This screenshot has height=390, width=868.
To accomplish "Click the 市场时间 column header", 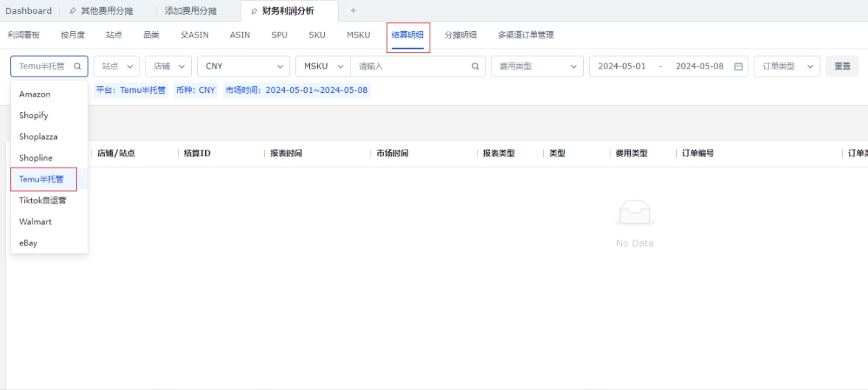I will point(393,153).
